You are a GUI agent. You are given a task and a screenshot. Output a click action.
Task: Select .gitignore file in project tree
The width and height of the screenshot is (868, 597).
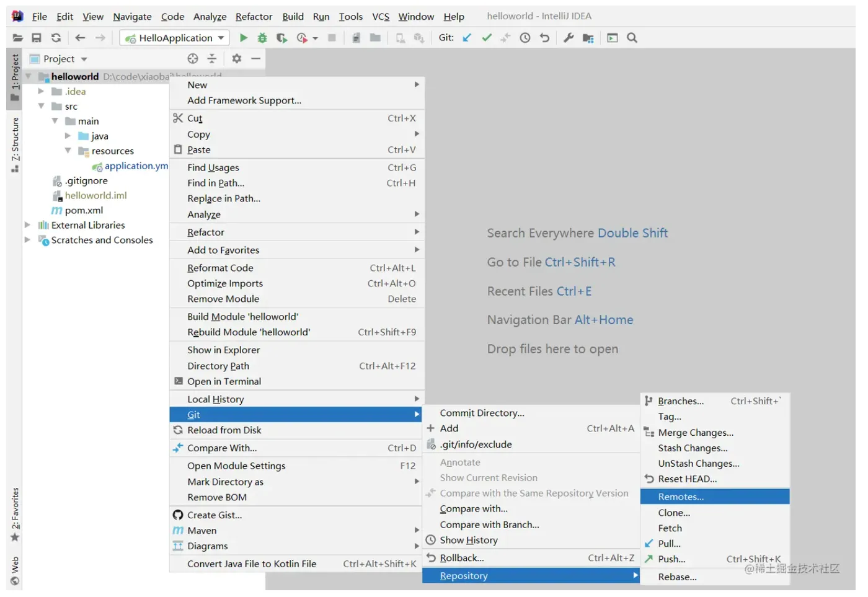(x=86, y=180)
